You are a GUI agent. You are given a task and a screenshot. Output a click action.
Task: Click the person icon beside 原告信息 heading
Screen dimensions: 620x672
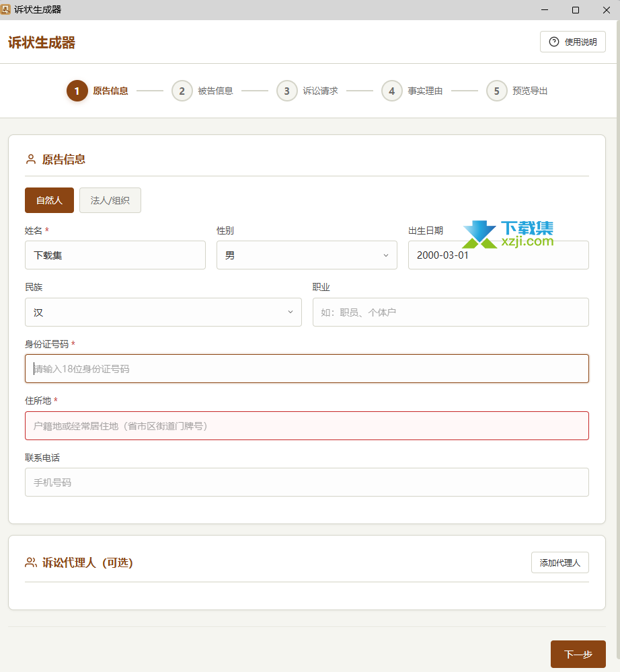pyautogui.click(x=30, y=159)
